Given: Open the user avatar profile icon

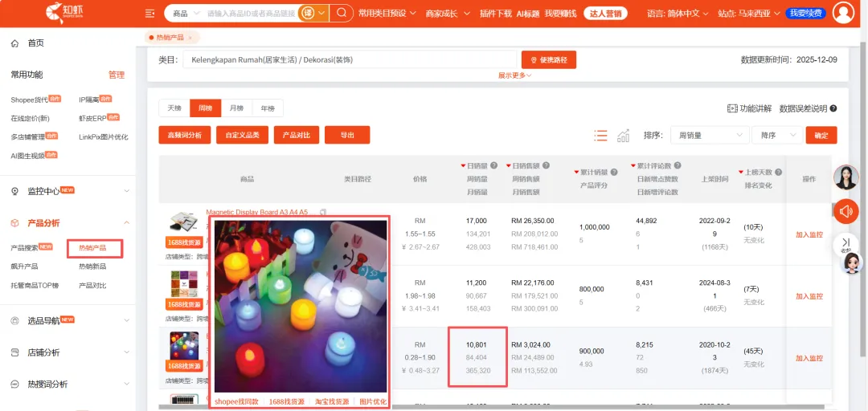Looking at the screenshot, I should point(844,13).
